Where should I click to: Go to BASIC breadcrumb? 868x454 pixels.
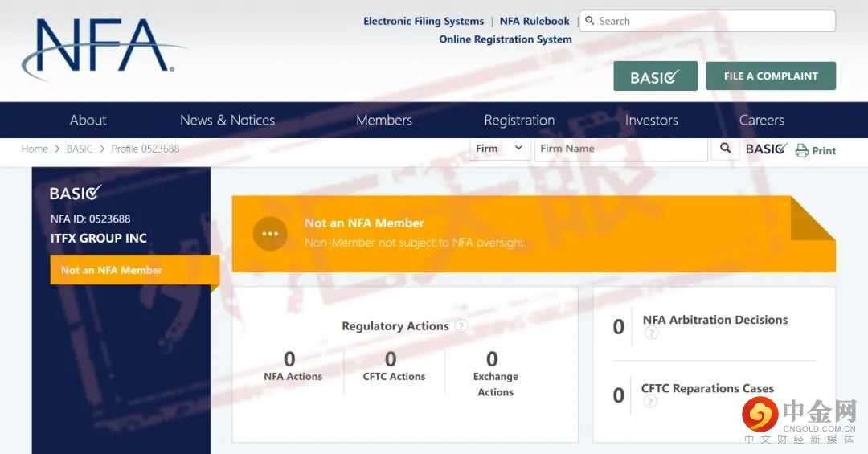click(x=79, y=149)
